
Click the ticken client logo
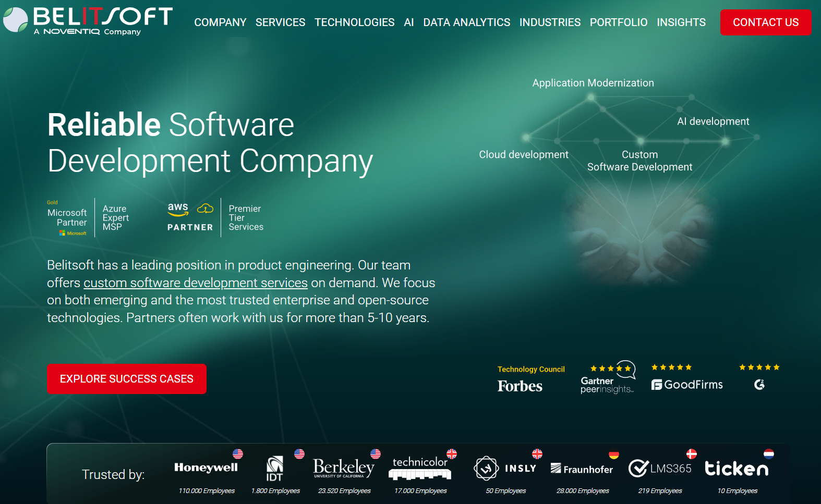pos(737,469)
